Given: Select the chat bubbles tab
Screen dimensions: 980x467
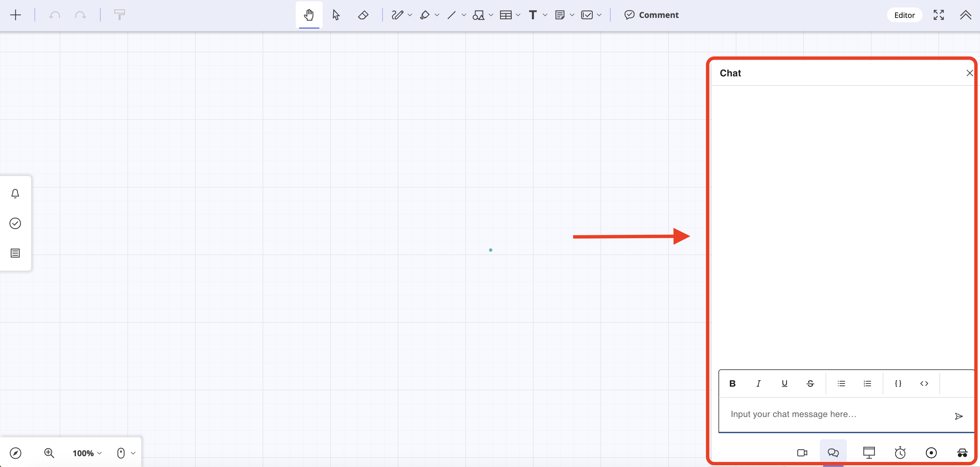Looking at the screenshot, I should 833,452.
